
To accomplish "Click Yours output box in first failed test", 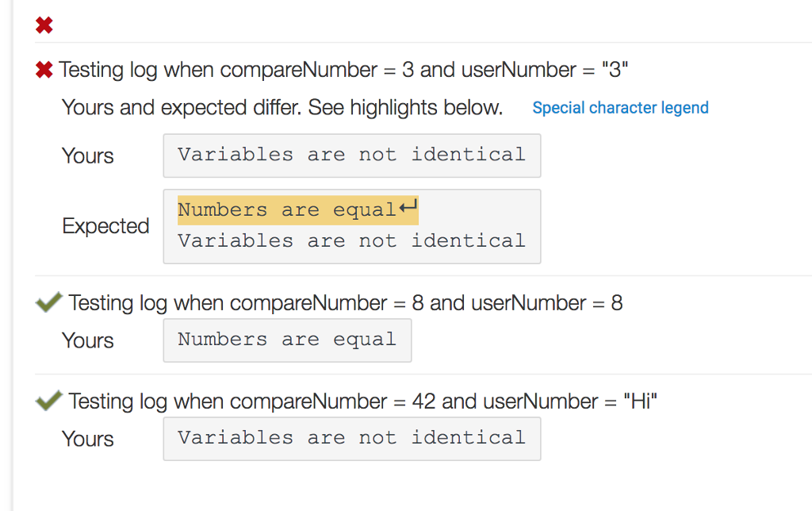I will 352,156.
